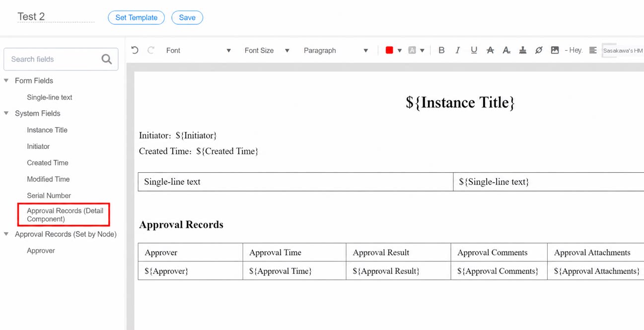644x330 pixels.
Task: Click the red font color swatch
Action: coord(389,50)
